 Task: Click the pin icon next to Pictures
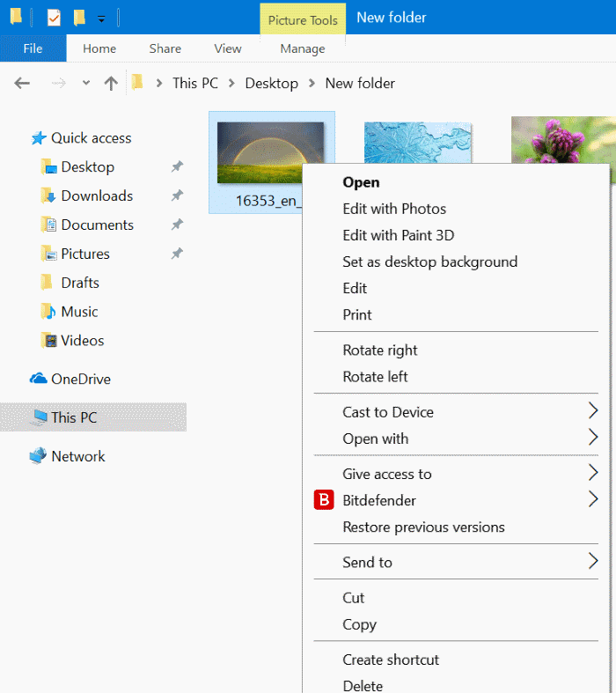[177, 254]
